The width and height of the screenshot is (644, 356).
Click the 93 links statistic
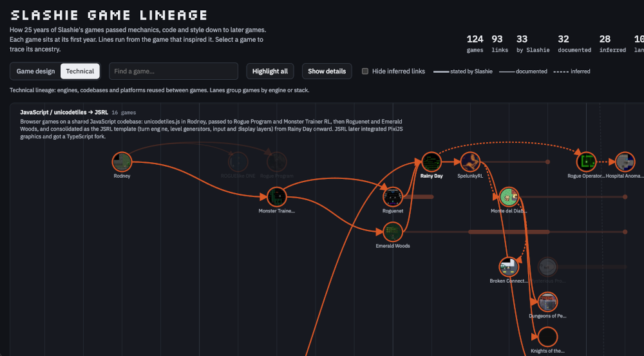coord(500,44)
